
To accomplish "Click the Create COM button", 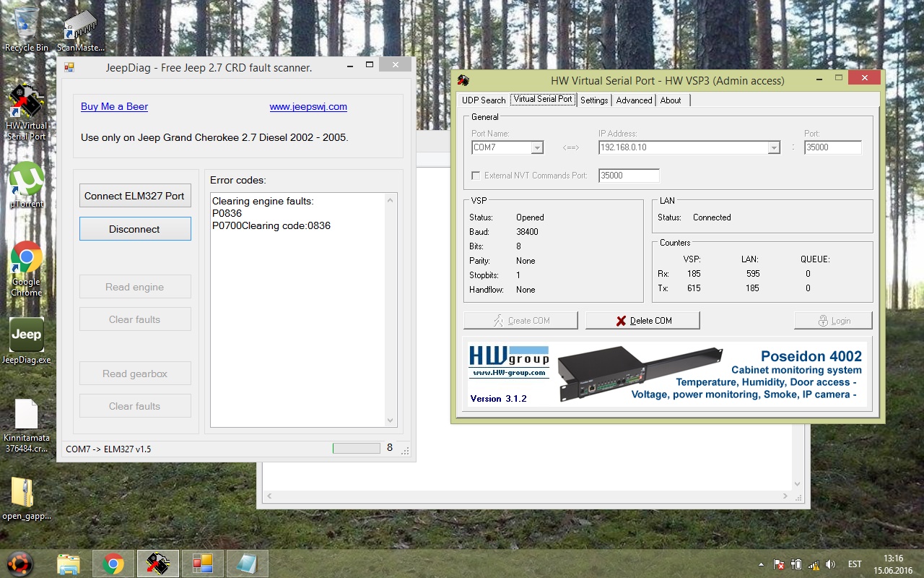I will coord(520,321).
